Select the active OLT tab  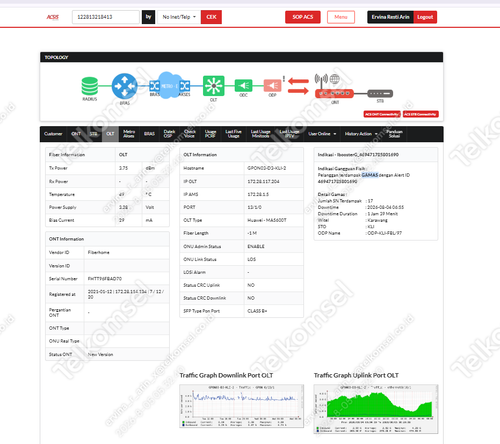(110, 134)
